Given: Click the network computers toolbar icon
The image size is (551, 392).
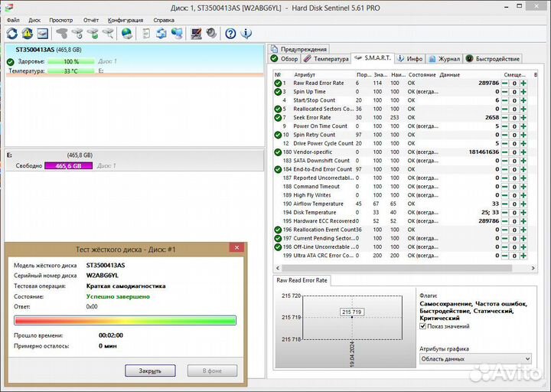Looking at the screenshot, I should (177, 34).
